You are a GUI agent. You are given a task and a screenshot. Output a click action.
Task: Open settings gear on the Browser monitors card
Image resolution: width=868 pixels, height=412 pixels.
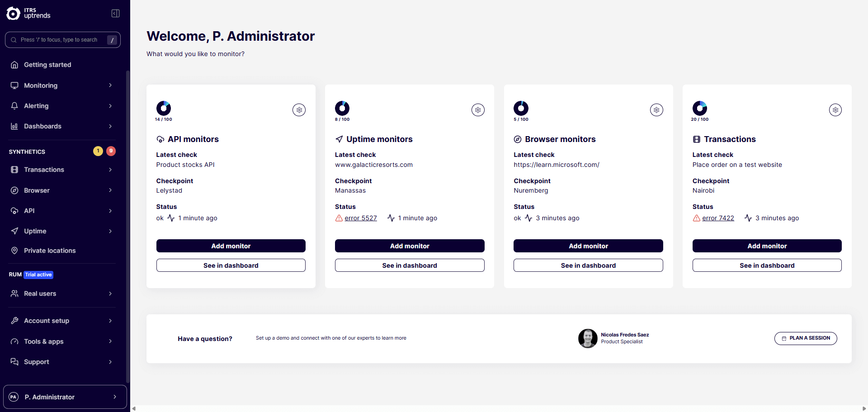click(656, 109)
